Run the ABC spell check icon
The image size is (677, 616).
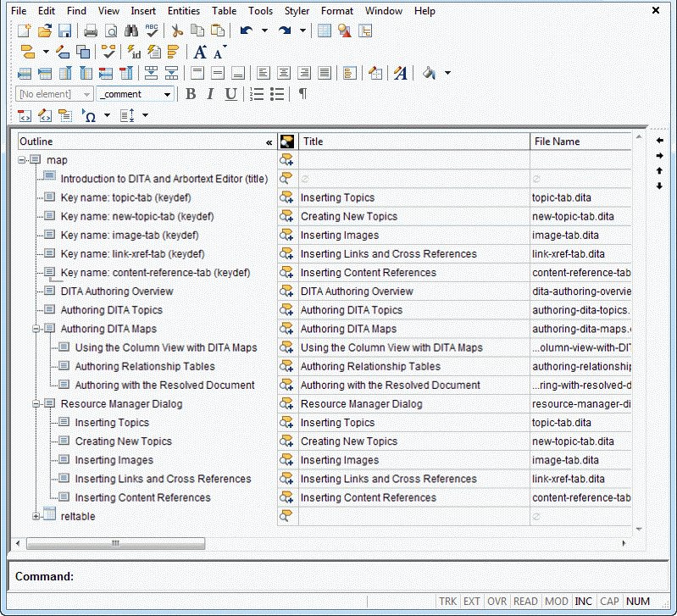point(152,31)
